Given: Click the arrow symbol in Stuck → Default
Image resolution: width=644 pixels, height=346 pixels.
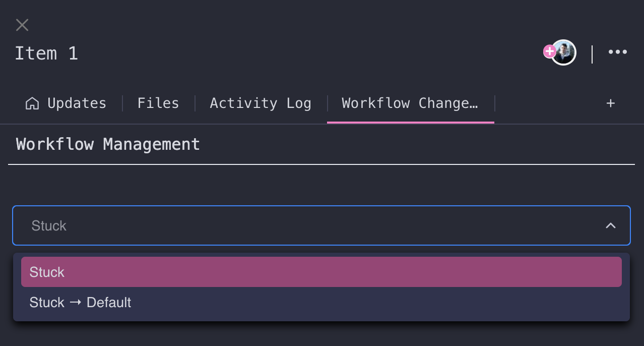Looking at the screenshot, I should pos(76,303).
